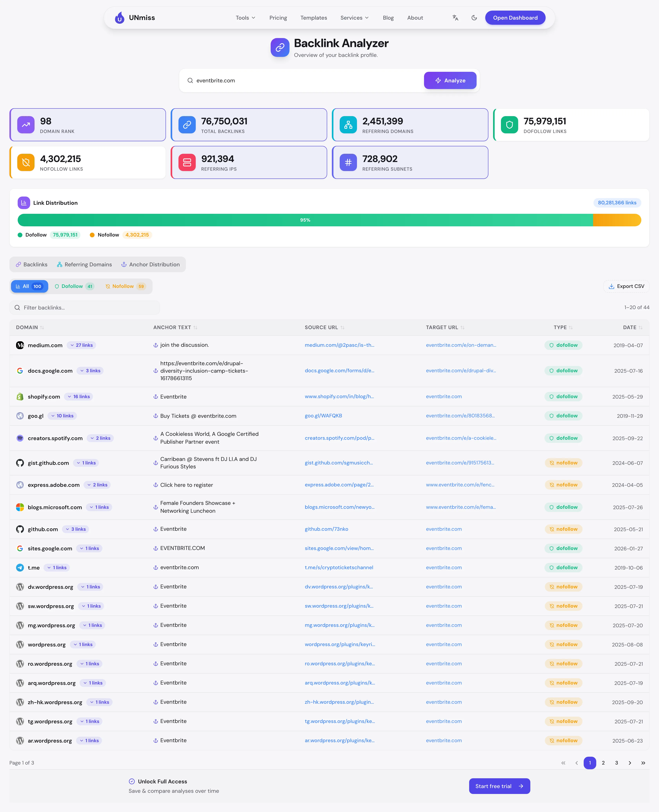
Task: Expand creators.spotify.com 2 links
Action: coord(100,438)
